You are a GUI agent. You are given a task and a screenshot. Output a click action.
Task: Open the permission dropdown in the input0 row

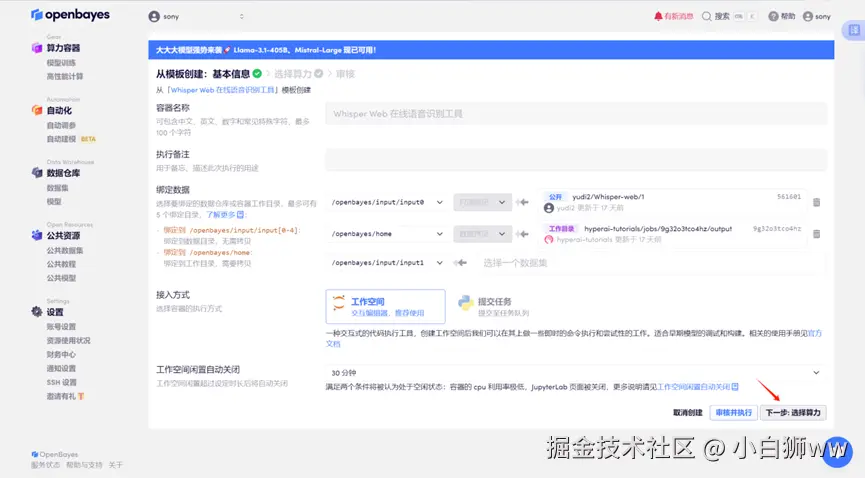click(482, 203)
